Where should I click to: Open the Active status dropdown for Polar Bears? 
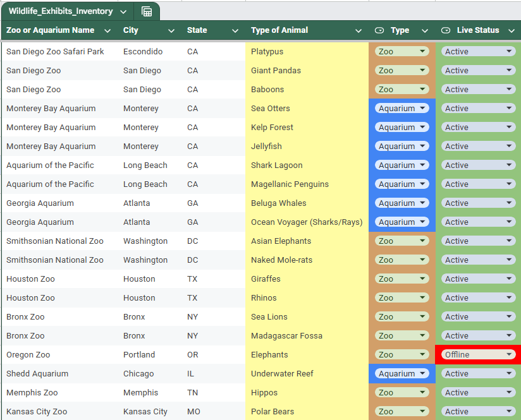coord(478,411)
